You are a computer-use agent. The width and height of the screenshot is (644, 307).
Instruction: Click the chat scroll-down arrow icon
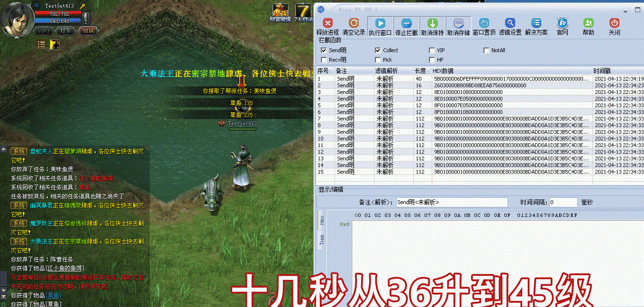tap(3, 289)
